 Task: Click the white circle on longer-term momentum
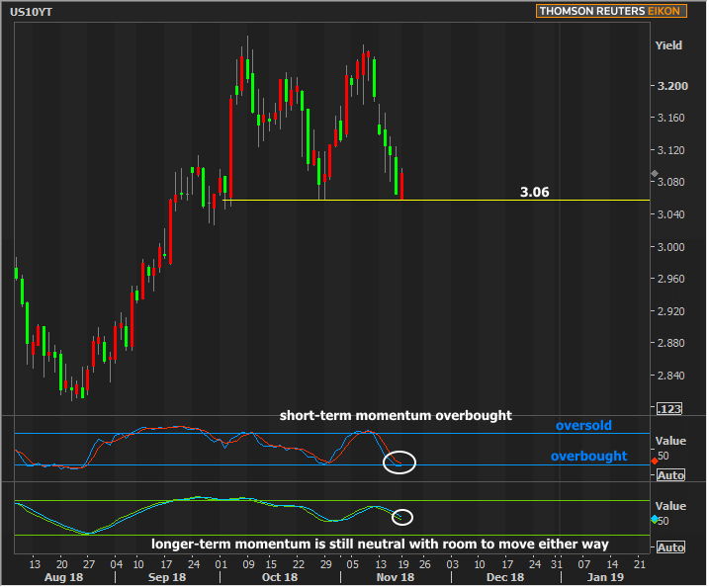tap(401, 517)
